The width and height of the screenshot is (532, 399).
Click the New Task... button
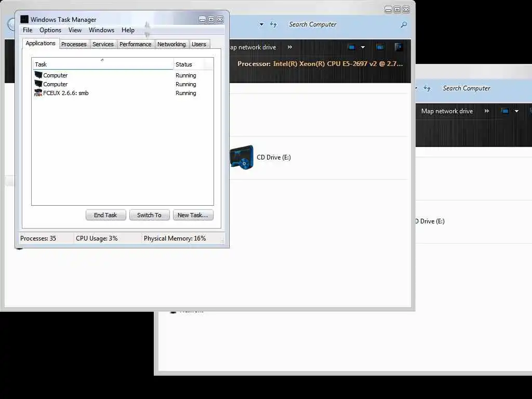[193, 215]
